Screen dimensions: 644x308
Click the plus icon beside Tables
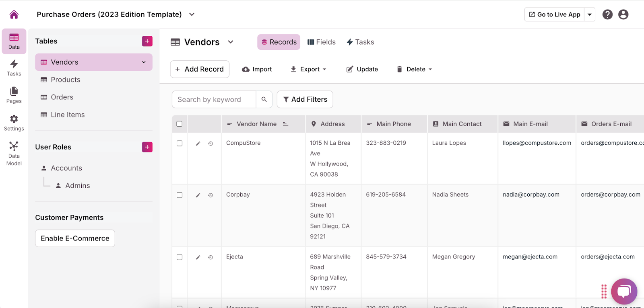point(147,41)
